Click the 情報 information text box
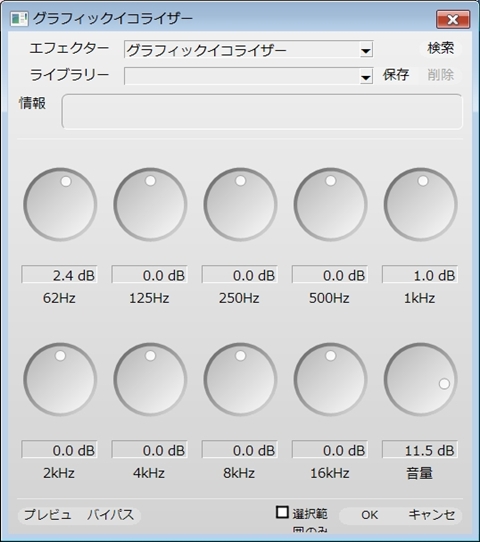480x542 pixels. click(262, 112)
